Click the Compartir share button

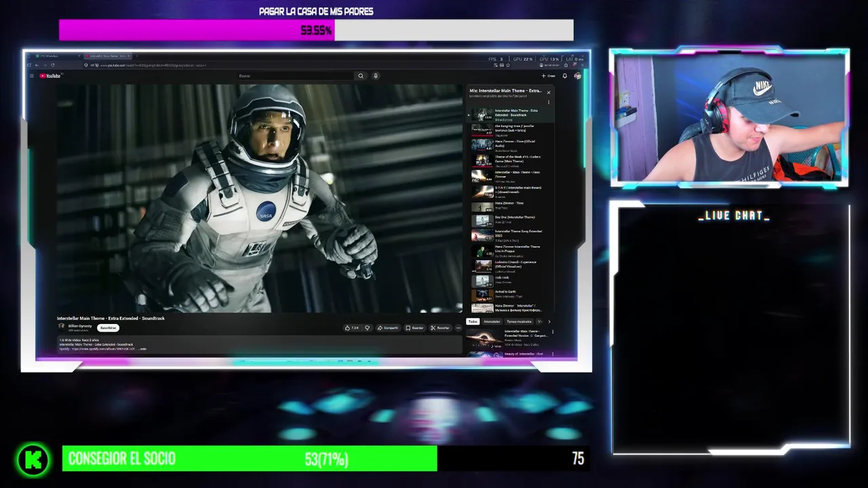388,328
